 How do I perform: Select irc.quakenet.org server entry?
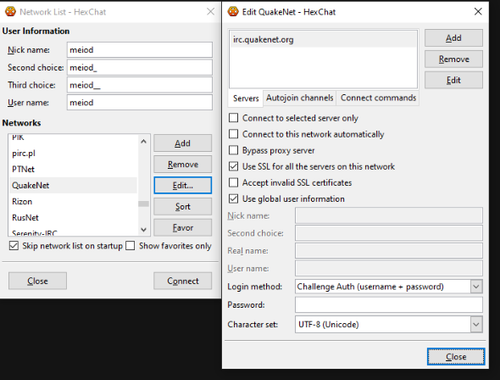(323, 40)
